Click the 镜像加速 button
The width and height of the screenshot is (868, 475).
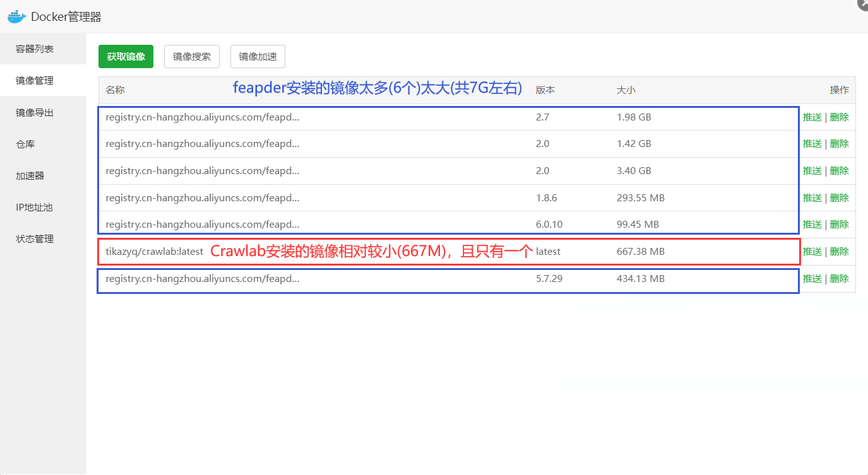pos(258,56)
